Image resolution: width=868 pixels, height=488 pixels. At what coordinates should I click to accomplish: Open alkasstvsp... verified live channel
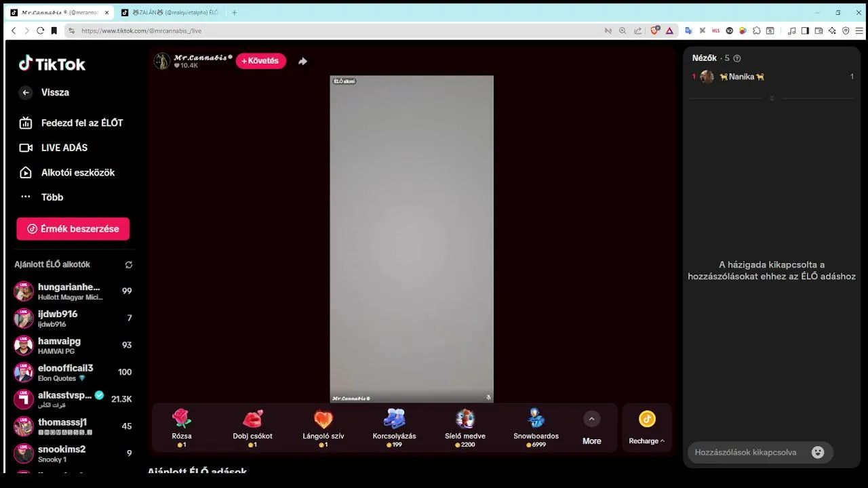pyautogui.click(x=73, y=399)
